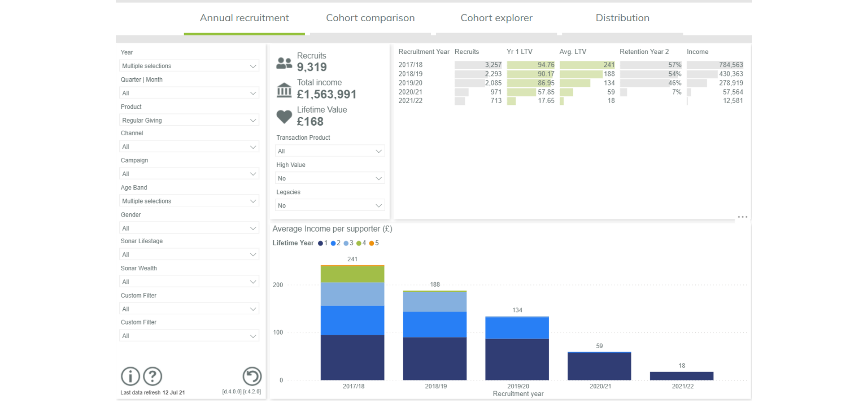Click the 2021/22 row in table
This screenshot has width=868, height=401.
[571, 100]
